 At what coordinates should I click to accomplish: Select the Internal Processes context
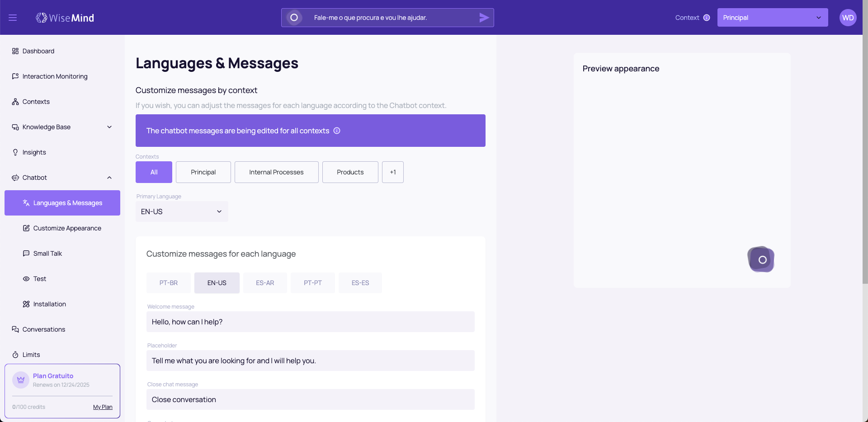tap(276, 172)
